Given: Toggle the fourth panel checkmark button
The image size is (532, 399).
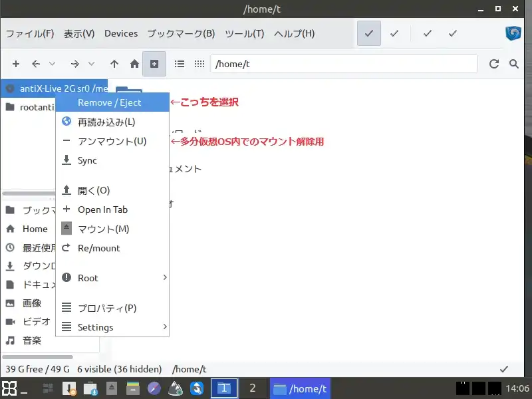Looking at the screenshot, I should (453, 33).
